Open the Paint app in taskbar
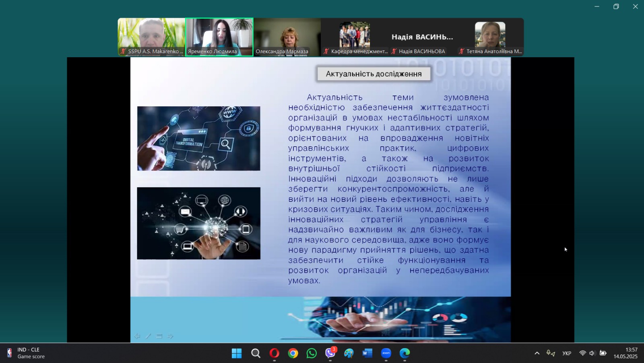 tap(349, 353)
